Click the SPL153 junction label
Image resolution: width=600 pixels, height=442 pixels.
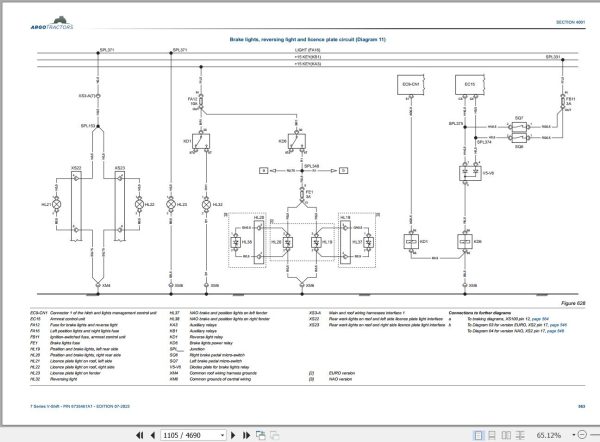click(x=88, y=126)
